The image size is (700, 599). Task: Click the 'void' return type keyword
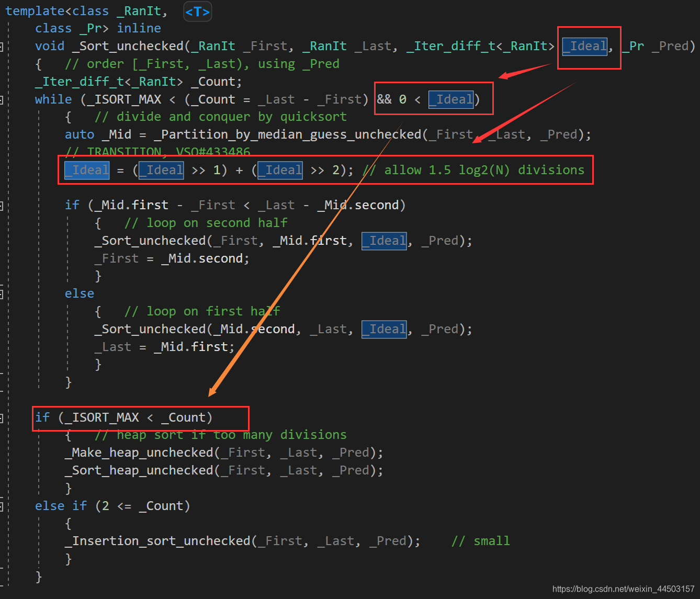[x=50, y=46]
